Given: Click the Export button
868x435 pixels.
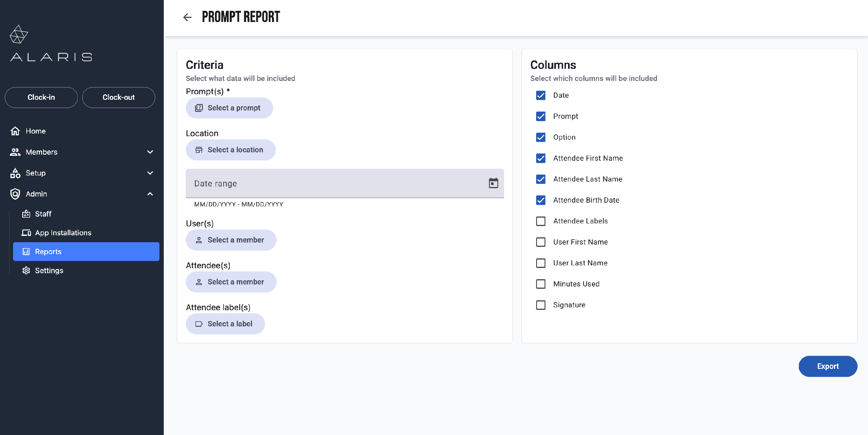Looking at the screenshot, I should (x=827, y=366).
